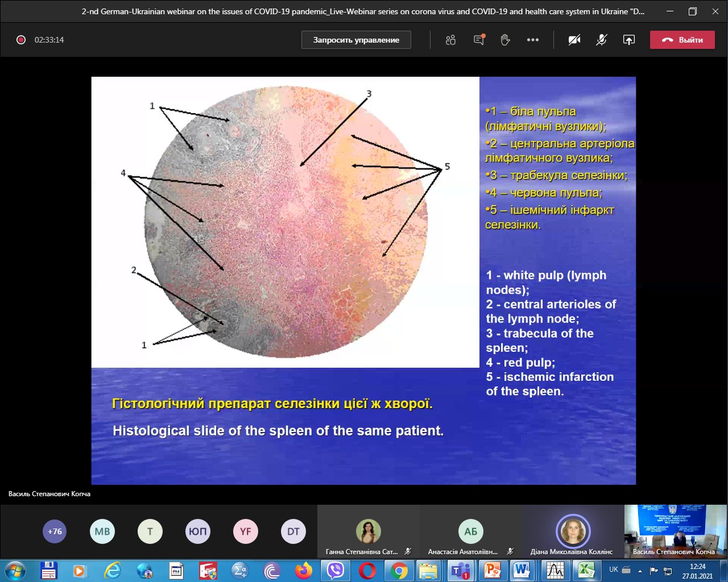Image resolution: width=728 pixels, height=582 pixels.
Task: Unmute the microphone
Action: [x=601, y=40]
